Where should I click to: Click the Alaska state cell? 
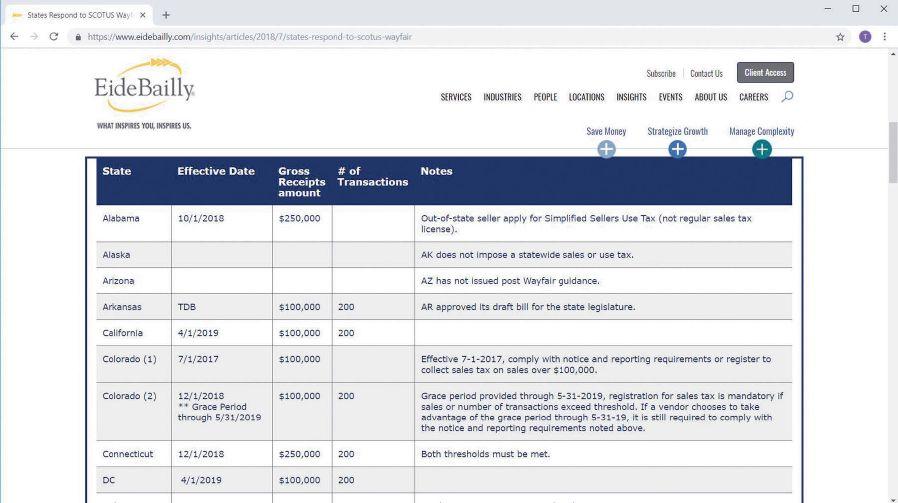pos(116,255)
